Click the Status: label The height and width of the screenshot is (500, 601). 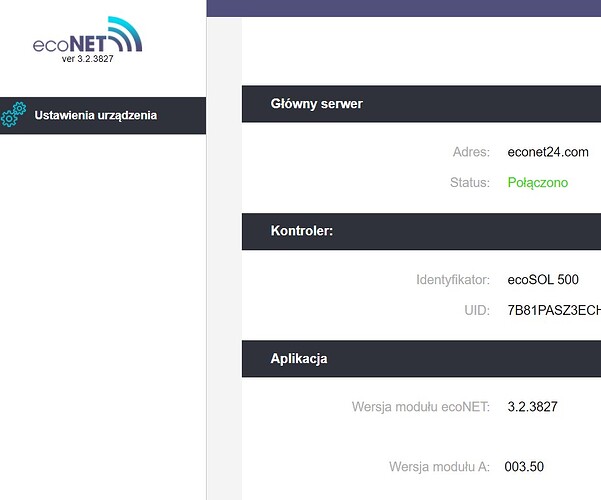tap(470, 183)
